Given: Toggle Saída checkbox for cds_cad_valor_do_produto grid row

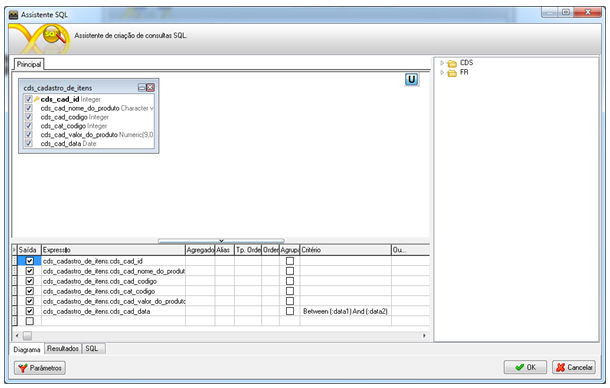Looking at the screenshot, I should click(30, 301).
